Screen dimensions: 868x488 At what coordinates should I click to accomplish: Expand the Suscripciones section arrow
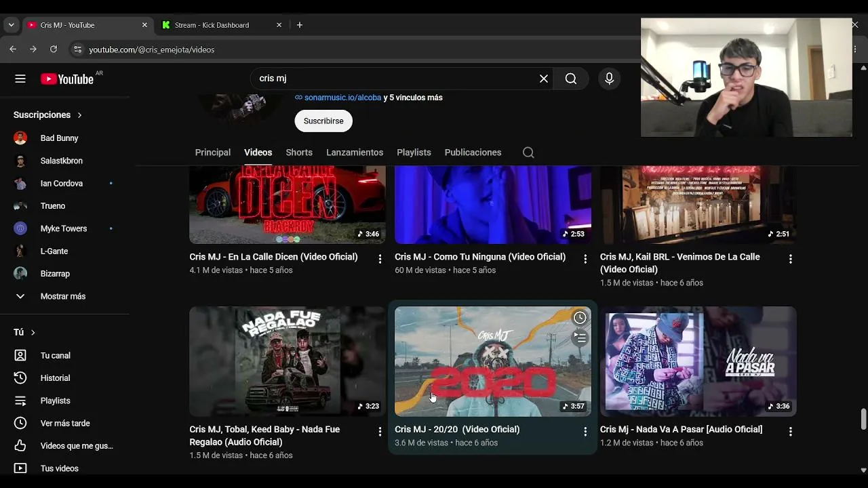79,115
